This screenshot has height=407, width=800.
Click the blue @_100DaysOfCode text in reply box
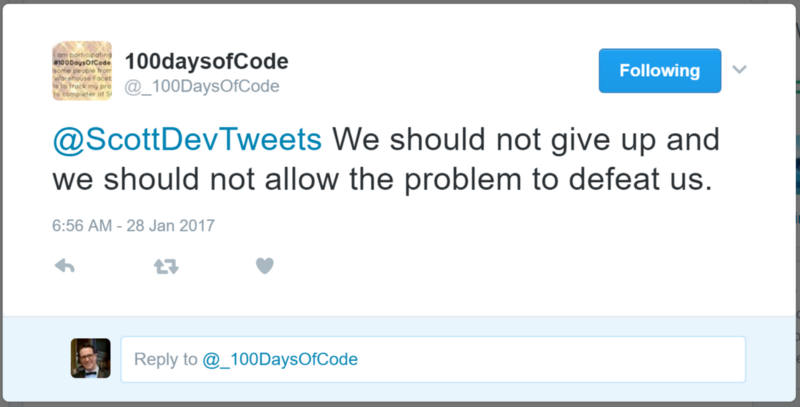click(x=280, y=360)
